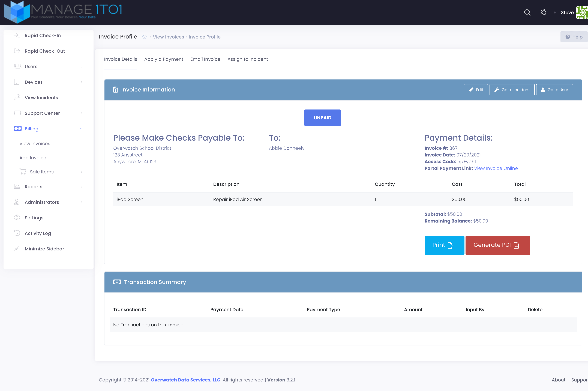Image resolution: width=588 pixels, height=391 pixels.
Task: Click the pencil icon on Edit button
Action: tap(471, 90)
